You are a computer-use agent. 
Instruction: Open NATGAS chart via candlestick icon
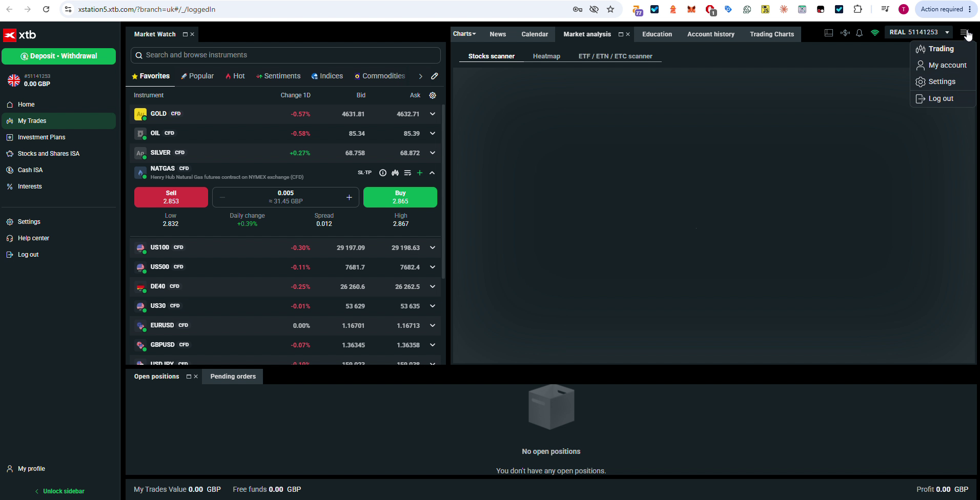click(x=395, y=173)
